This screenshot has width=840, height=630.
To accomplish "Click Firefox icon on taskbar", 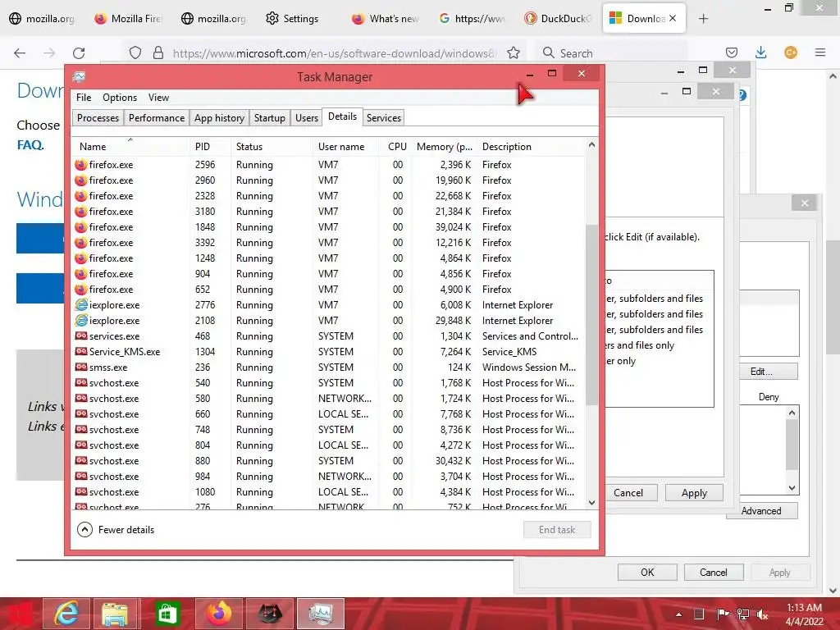I will pyautogui.click(x=218, y=614).
